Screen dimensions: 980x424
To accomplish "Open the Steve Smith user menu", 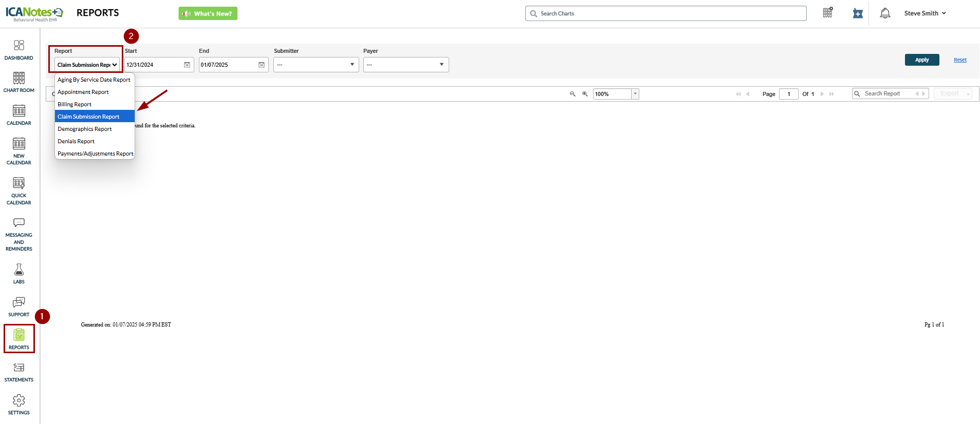I will pyautogui.click(x=925, y=13).
